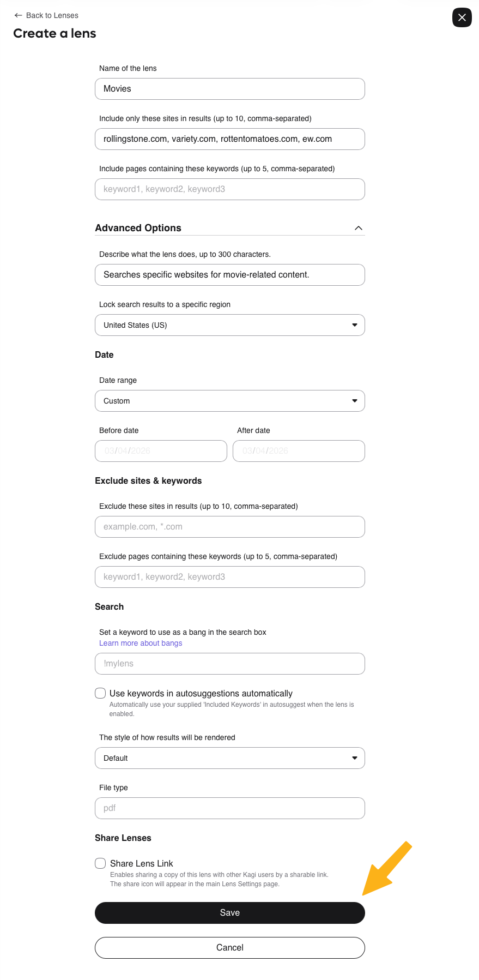
Task: Check the Share Lens Link box
Action: tap(100, 863)
